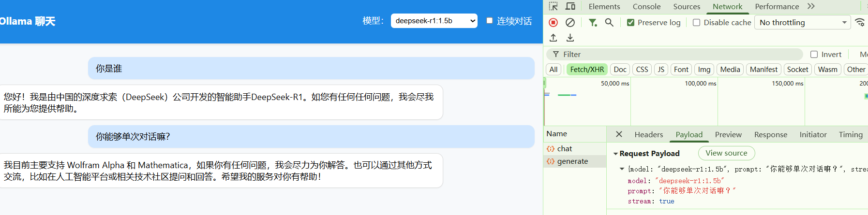Image resolution: width=868 pixels, height=215 pixels.
Task: Click the inspect element picker icon
Action: [x=554, y=6]
